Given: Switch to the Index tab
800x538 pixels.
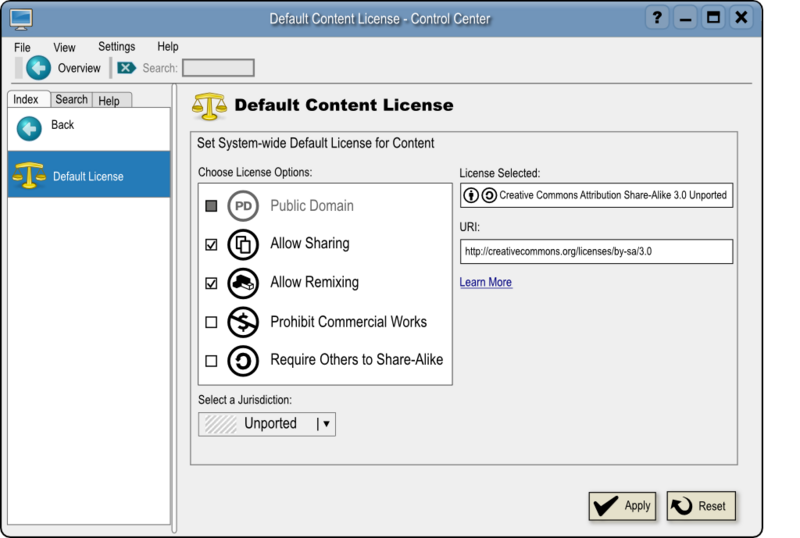Looking at the screenshot, I should click(x=27, y=99).
